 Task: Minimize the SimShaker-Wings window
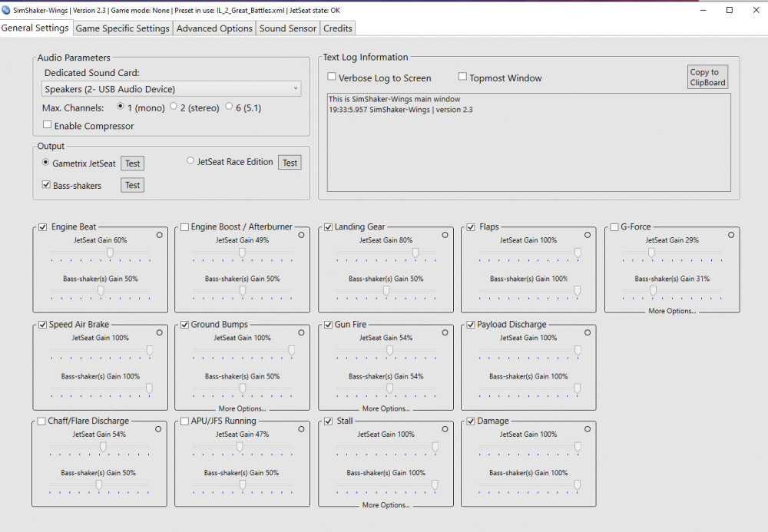[703, 10]
